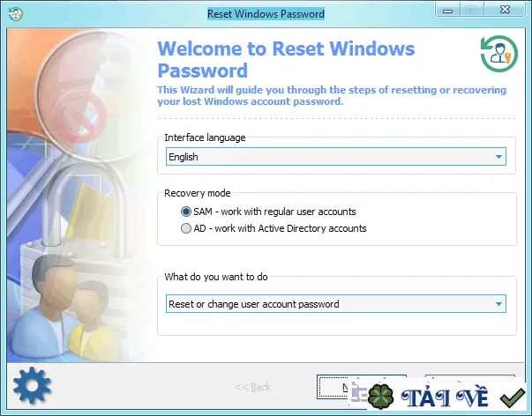
Task: Click the app icon in the title bar
Action: 16,14
